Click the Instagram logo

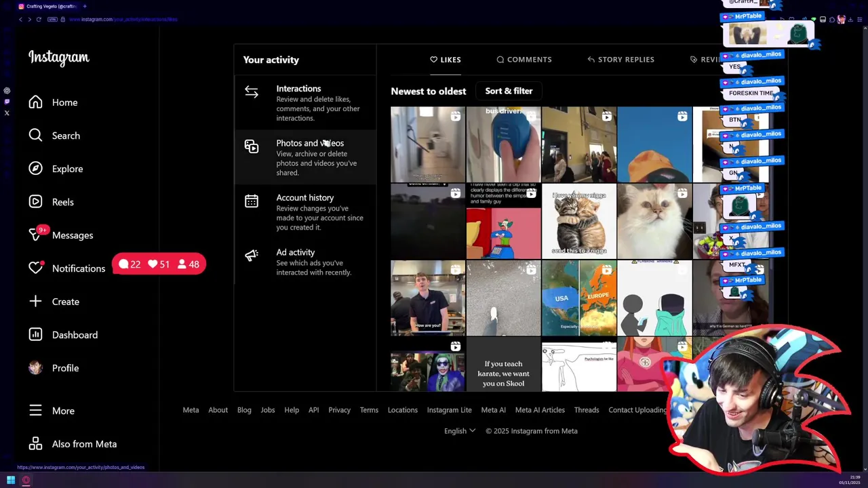(58, 58)
